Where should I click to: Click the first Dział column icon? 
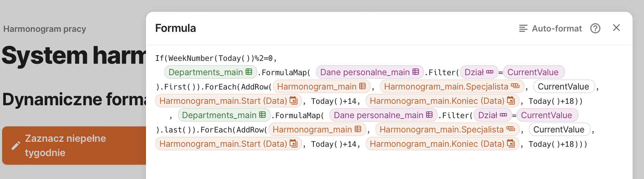(x=490, y=72)
